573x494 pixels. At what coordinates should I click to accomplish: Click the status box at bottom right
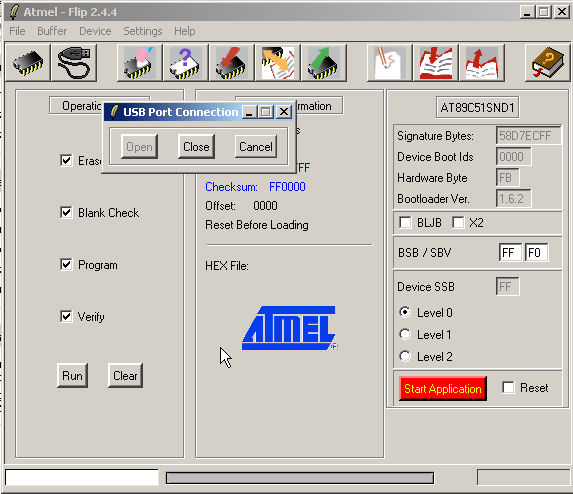(523, 477)
